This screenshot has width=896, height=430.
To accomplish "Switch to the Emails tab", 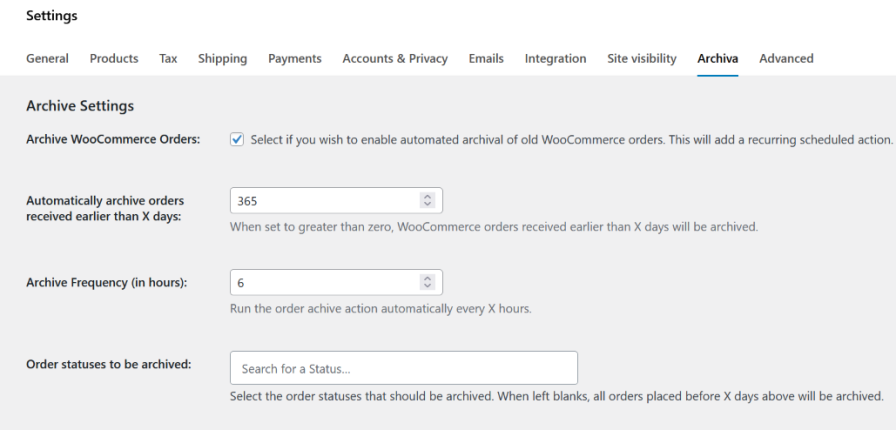I will (x=486, y=59).
